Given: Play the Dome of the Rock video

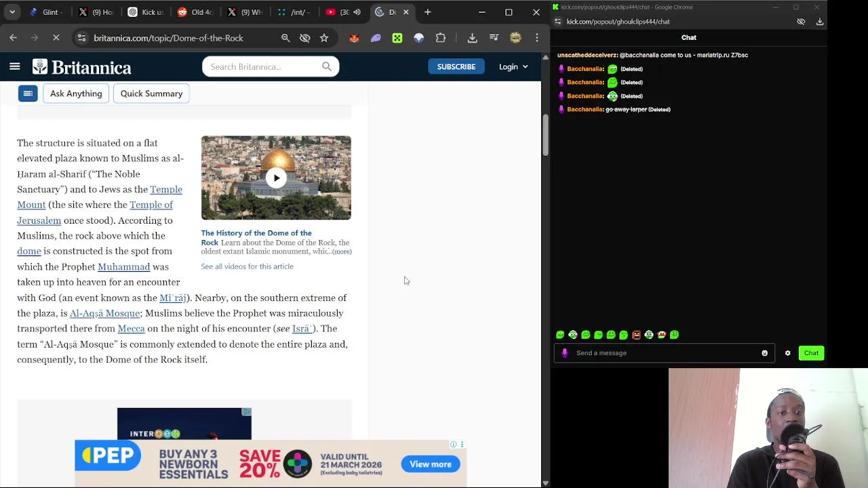Looking at the screenshot, I should [x=276, y=178].
